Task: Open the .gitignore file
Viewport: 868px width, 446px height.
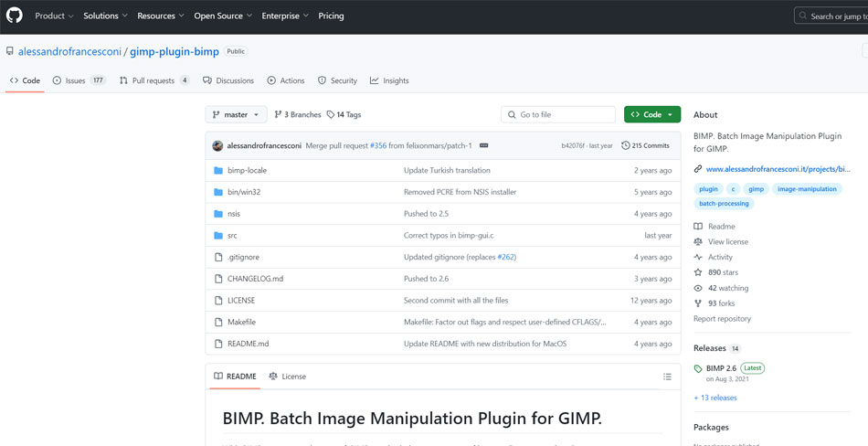Action: (x=244, y=257)
